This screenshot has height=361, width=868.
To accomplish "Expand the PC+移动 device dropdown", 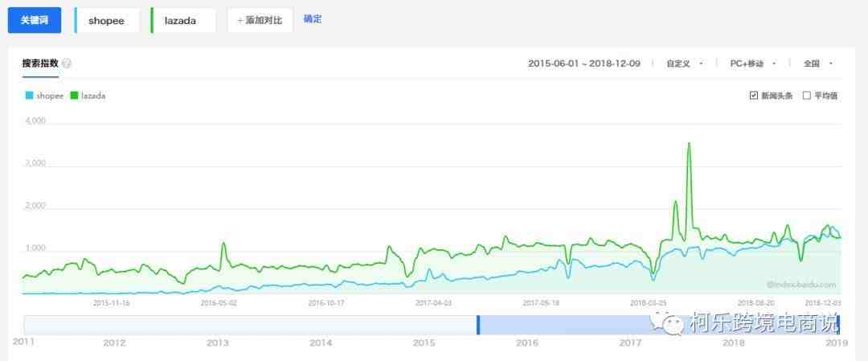I will click(753, 64).
